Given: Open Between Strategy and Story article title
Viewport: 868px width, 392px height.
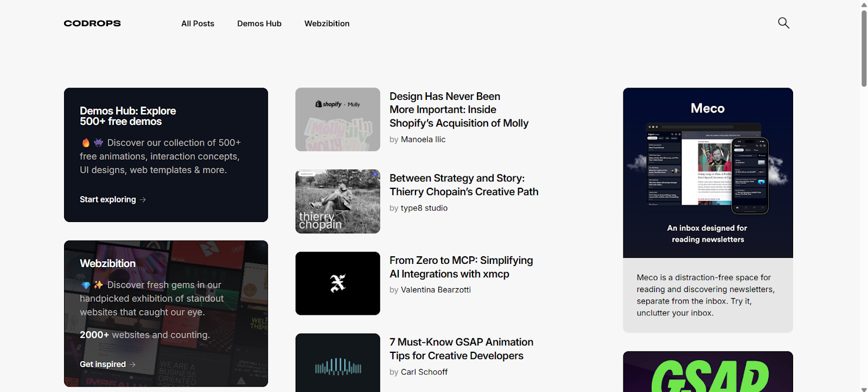Looking at the screenshot, I should [x=464, y=185].
